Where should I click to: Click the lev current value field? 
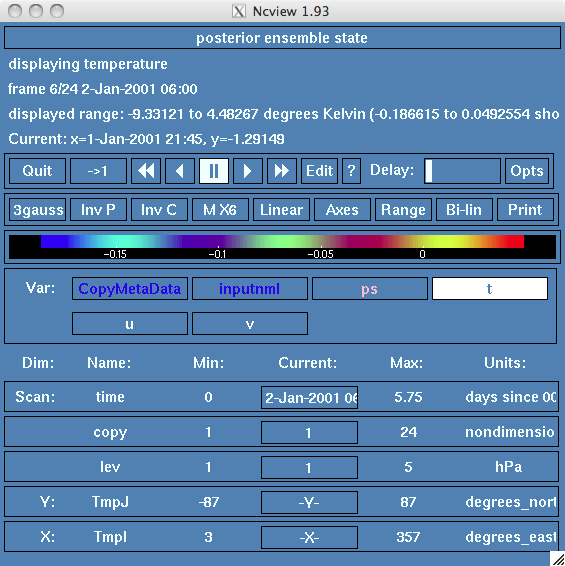click(309, 467)
